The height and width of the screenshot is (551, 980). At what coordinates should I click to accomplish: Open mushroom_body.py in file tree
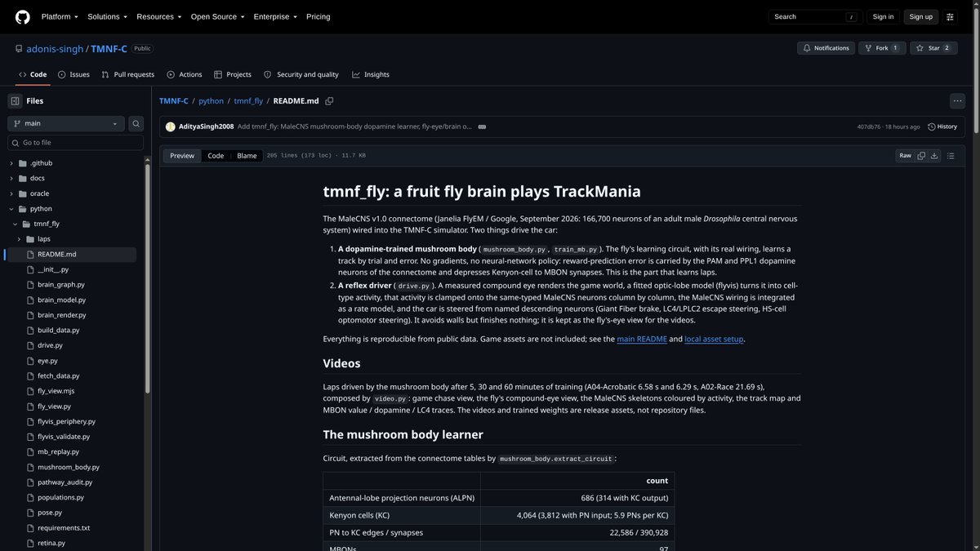[x=69, y=467]
